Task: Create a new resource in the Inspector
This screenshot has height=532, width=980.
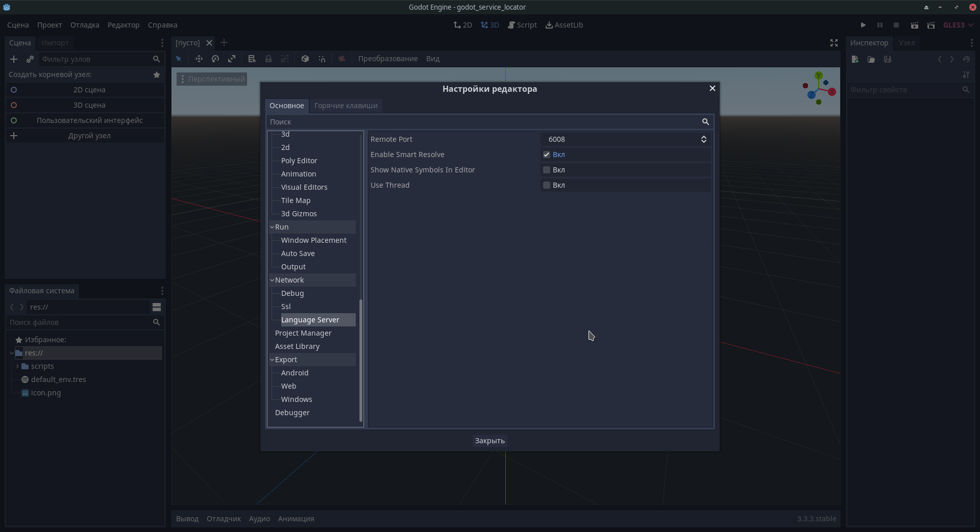Action: [x=854, y=59]
